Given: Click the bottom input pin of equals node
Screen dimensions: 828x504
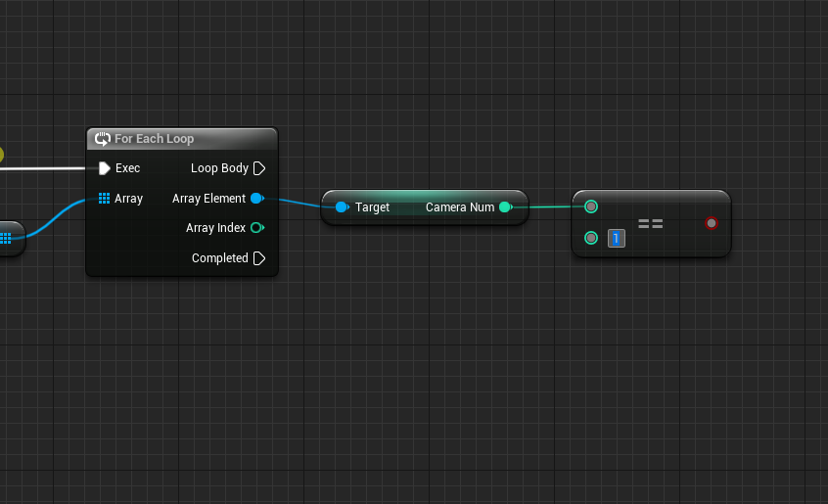Looking at the screenshot, I should coord(591,238).
